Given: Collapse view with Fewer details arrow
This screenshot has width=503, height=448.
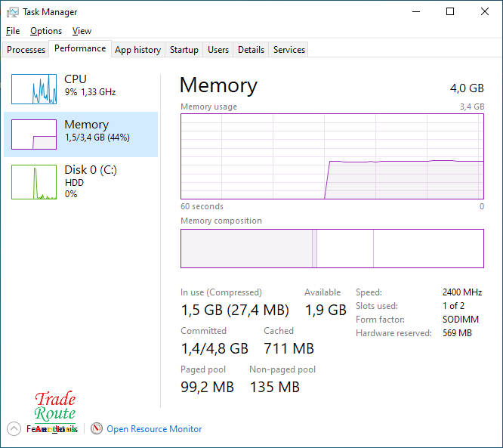Looking at the screenshot, I should [14, 428].
